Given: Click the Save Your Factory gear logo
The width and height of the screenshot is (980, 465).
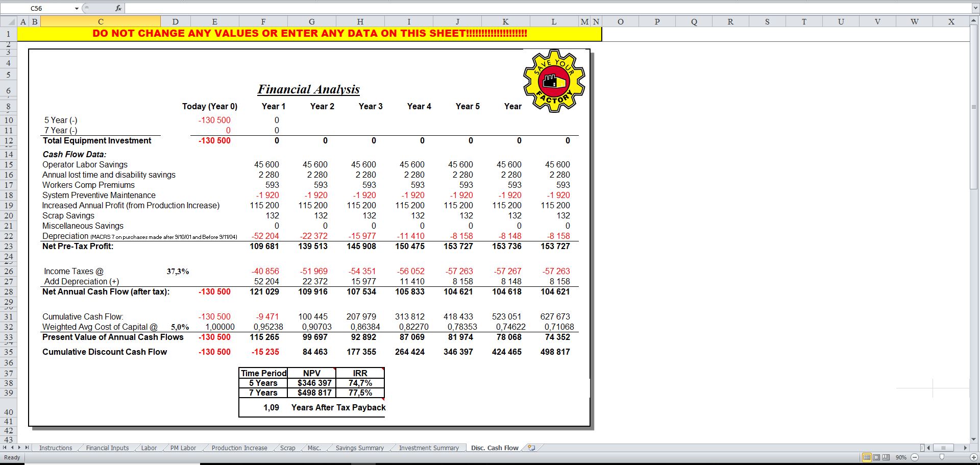Looking at the screenshot, I should click(x=554, y=81).
